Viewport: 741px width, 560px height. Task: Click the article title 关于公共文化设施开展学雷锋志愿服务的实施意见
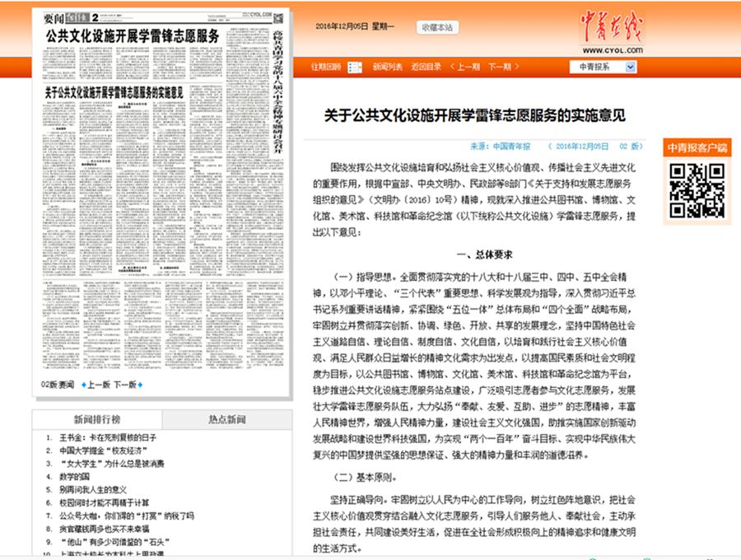pyautogui.click(x=475, y=114)
